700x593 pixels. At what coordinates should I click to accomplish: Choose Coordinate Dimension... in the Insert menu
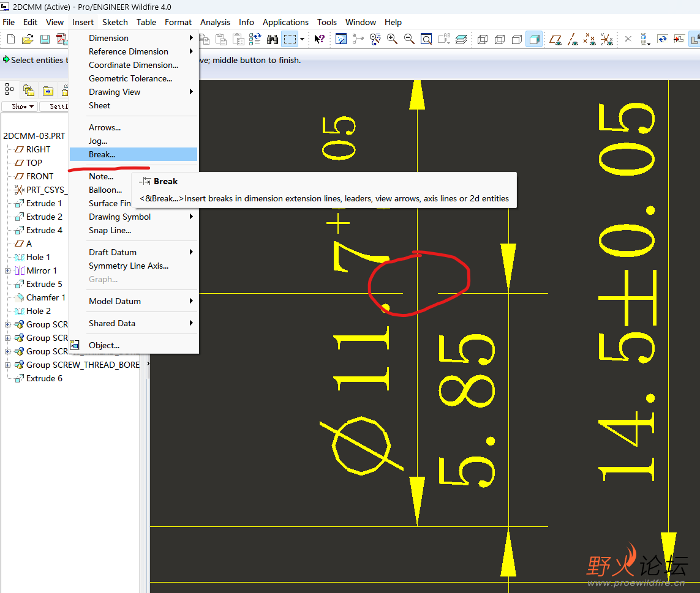134,65
